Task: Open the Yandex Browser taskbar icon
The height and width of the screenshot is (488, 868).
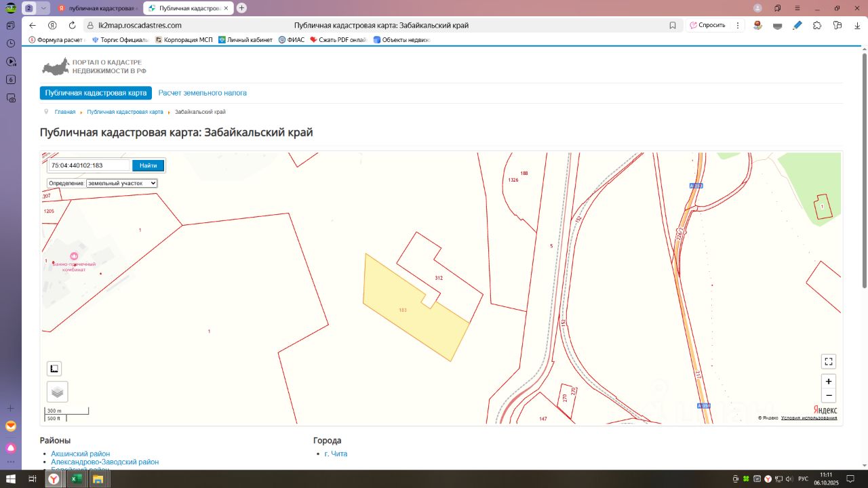Action: click(x=54, y=479)
